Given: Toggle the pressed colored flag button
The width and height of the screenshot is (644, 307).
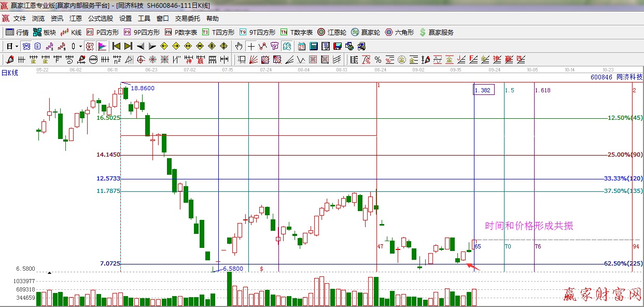Looking at the screenshot, I should point(102,46).
